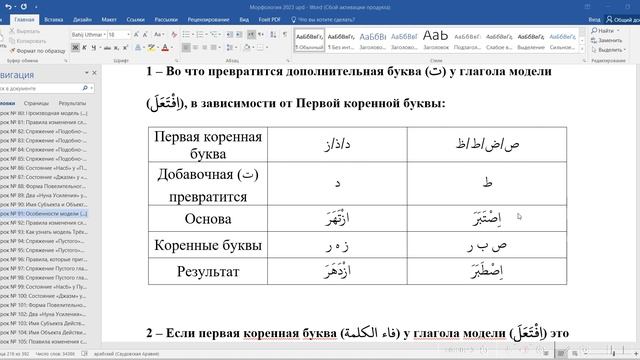Expand the styles gallery

click(582, 49)
